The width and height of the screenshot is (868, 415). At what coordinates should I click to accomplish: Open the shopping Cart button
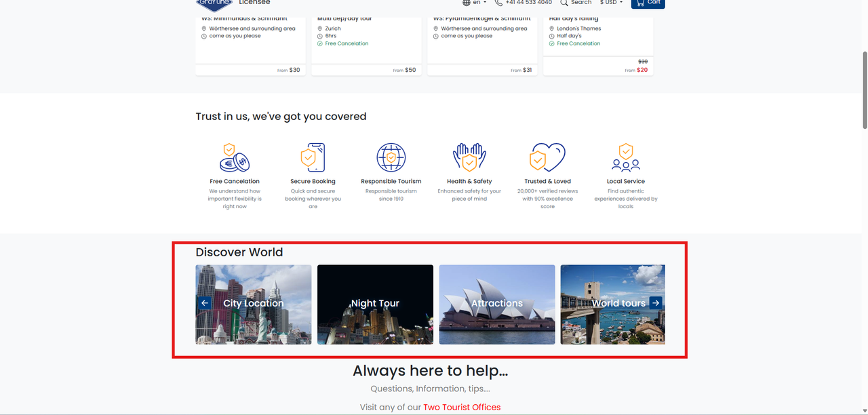coord(648,3)
